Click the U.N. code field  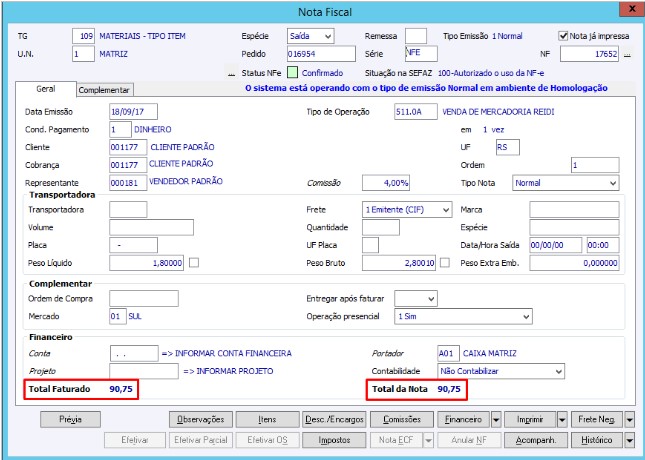coord(83,54)
